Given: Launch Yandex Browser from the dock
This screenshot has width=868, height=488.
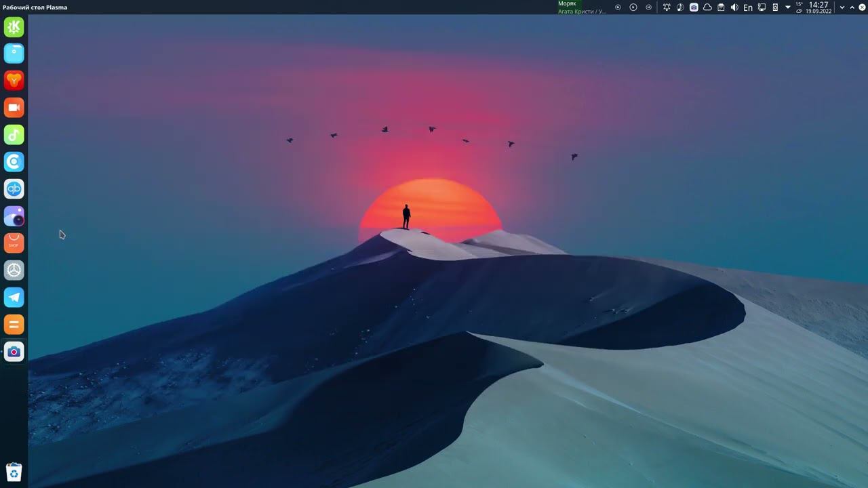Looking at the screenshot, I should click(14, 81).
